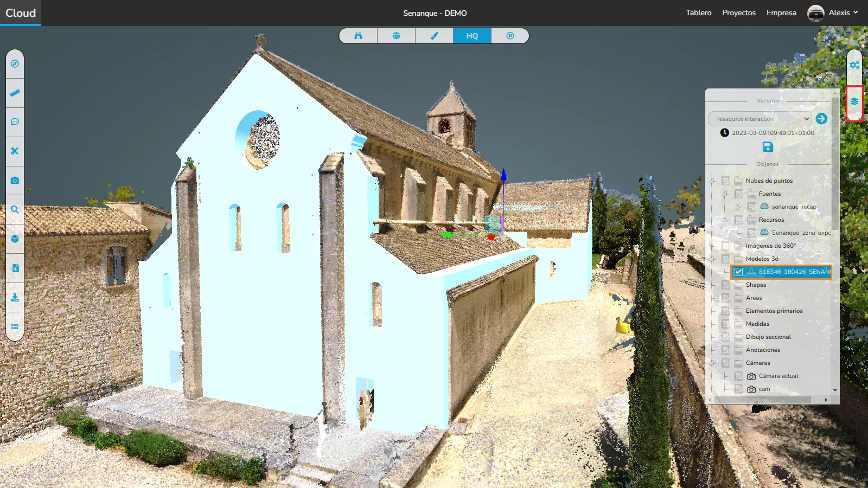Open the magnifier search tool
The width and height of the screenshot is (868, 488).
(15, 210)
